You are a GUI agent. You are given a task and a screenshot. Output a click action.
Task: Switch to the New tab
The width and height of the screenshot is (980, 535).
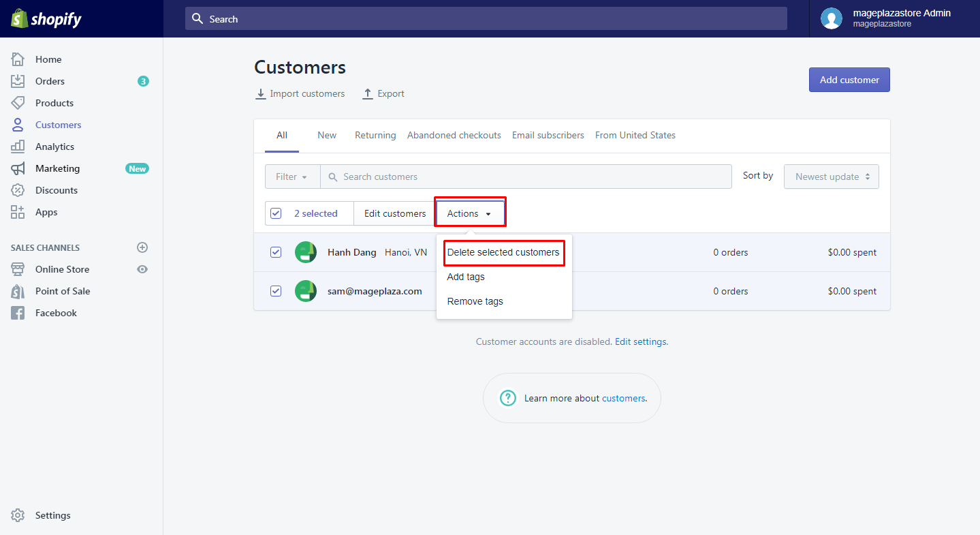tap(327, 136)
